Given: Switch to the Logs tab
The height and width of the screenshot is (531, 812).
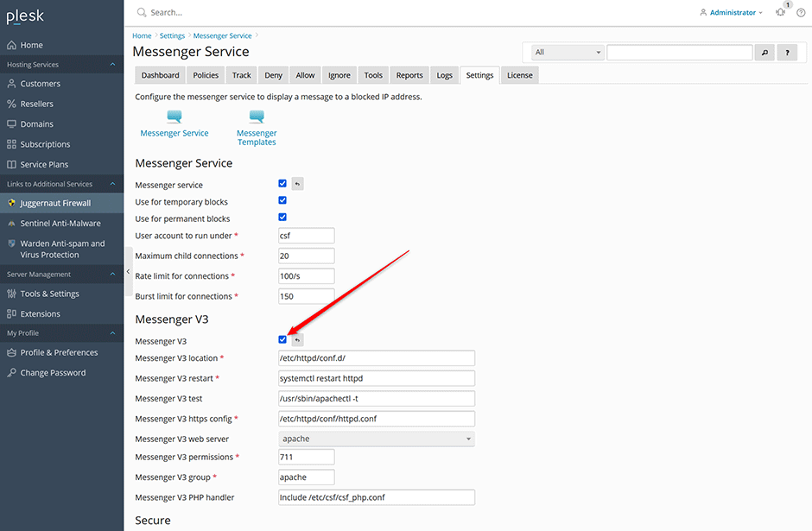Looking at the screenshot, I should click(x=444, y=75).
